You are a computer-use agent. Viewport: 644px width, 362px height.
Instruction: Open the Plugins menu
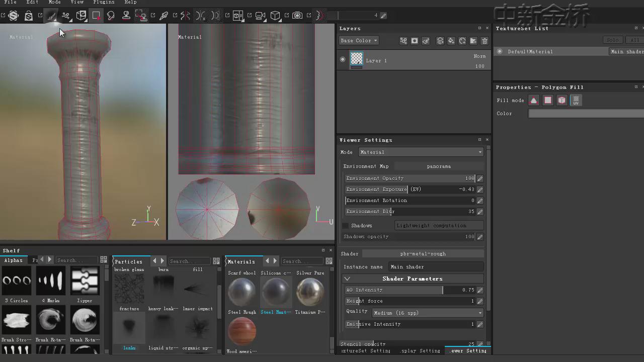click(x=104, y=3)
